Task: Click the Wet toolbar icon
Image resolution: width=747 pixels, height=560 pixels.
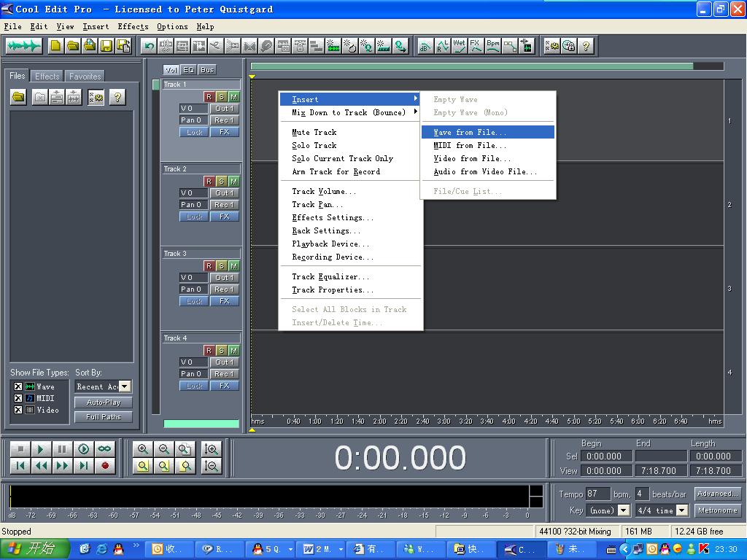Action: point(460,46)
